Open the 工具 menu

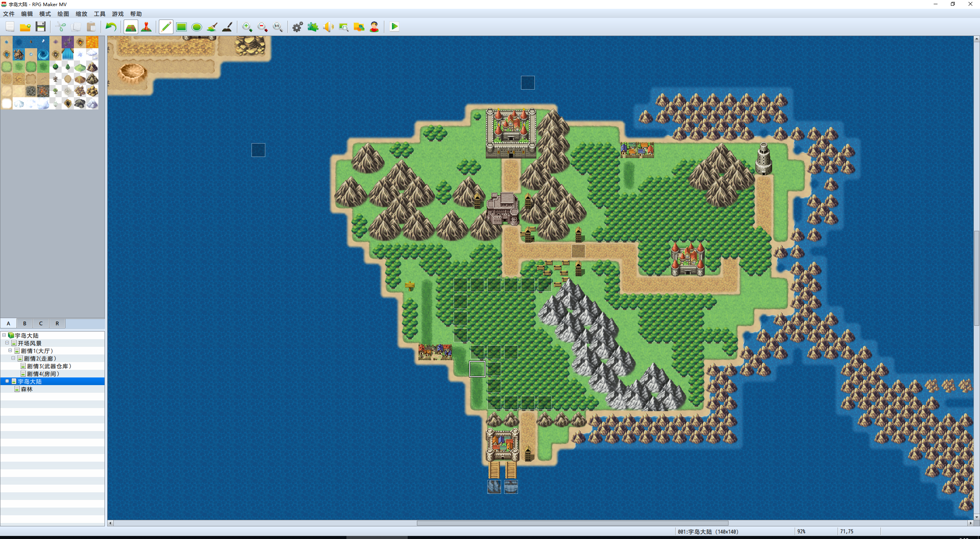click(100, 14)
